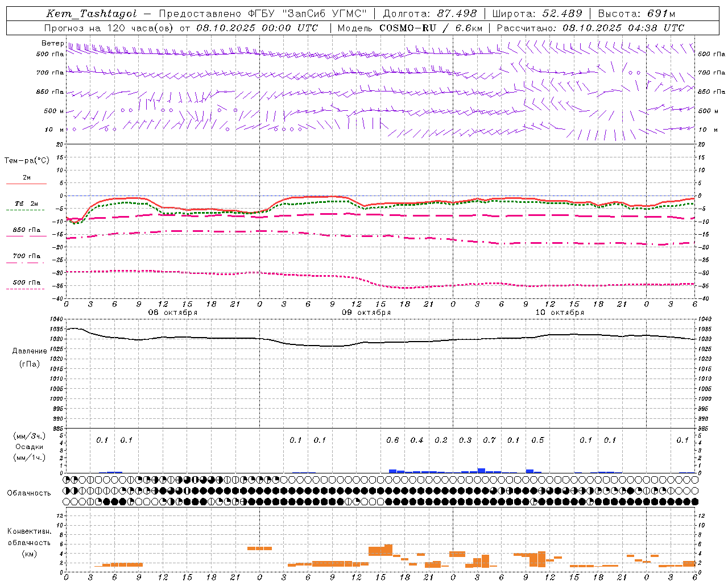Image resolution: width=728 pixels, height=582 pixels.
Task: Select the text Предоставлено ФГБУ "ЗапСиб УГМС"
Action: 263,14
